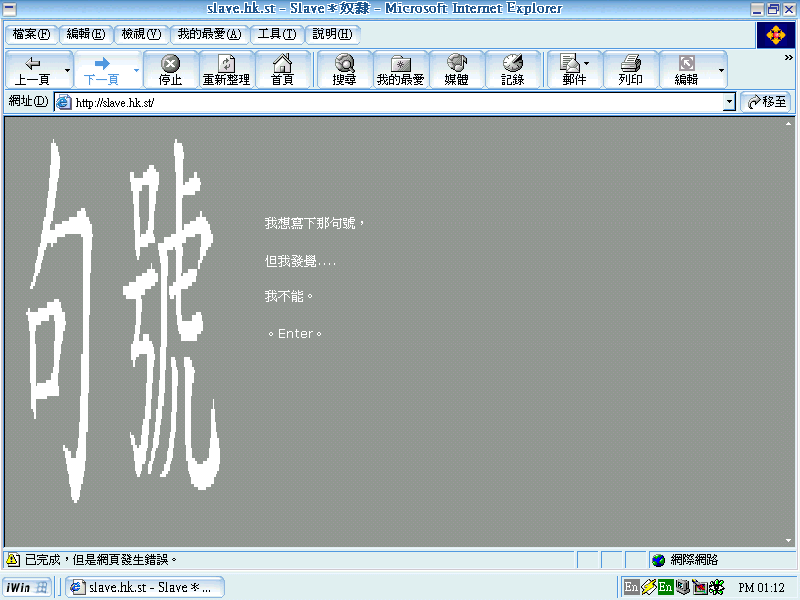Image resolution: width=800 pixels, height=600 pixels.
Task: Open back history dropdown arrow
Action: click(67, 70)
